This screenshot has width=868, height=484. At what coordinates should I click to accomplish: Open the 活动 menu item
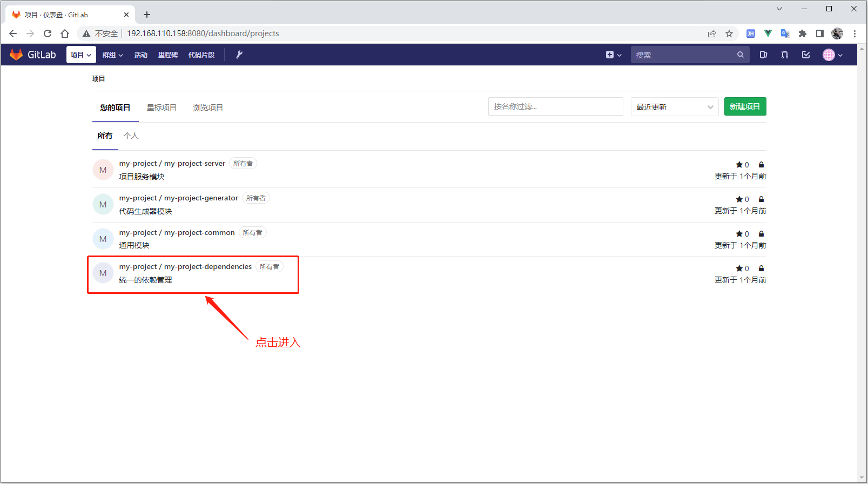point(141,55)
